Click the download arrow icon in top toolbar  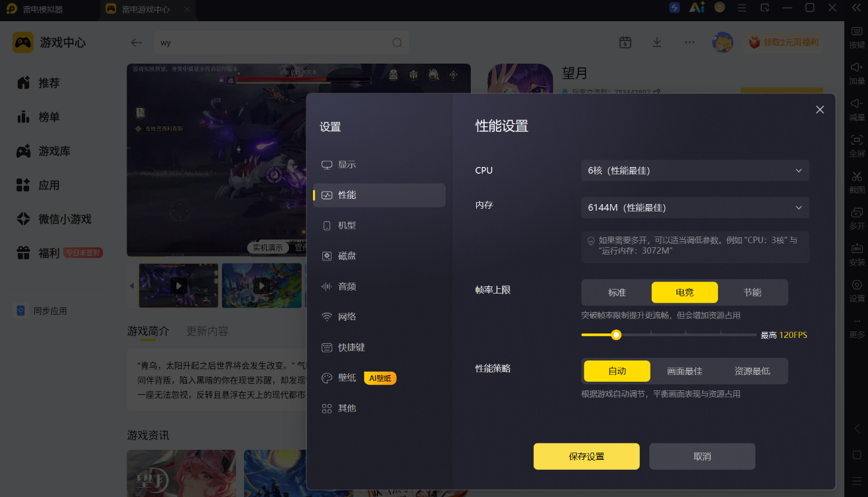[x=657, y=42]
